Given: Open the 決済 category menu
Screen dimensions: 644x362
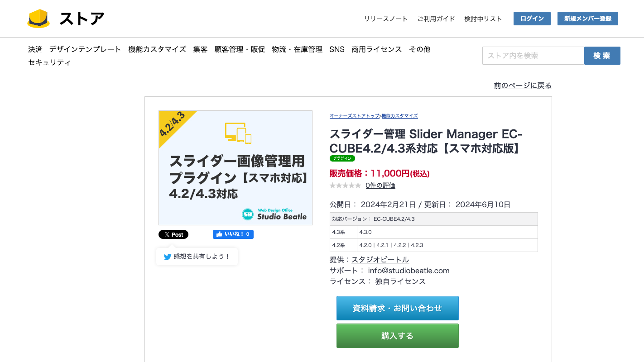Looking at the screenshot, I should pyautogui.click(x=35, y=49).
